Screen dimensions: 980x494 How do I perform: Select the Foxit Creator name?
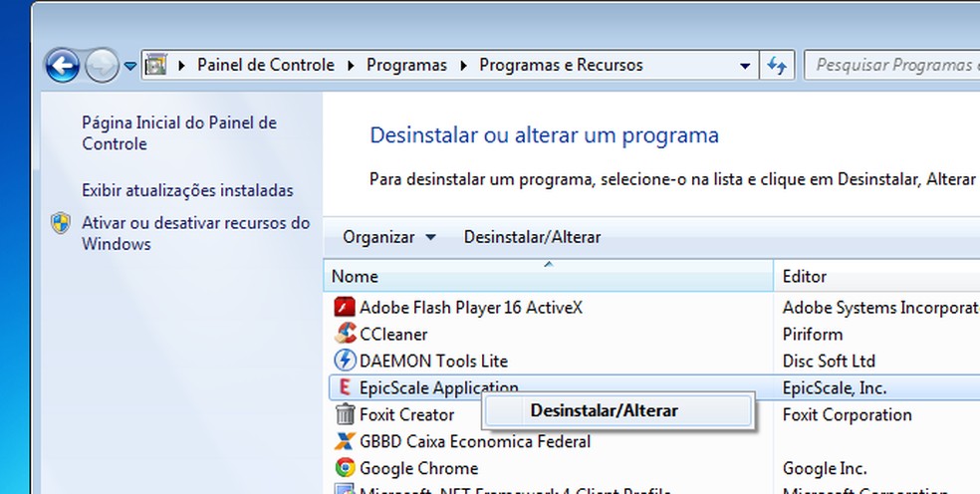tap(407, 414)
